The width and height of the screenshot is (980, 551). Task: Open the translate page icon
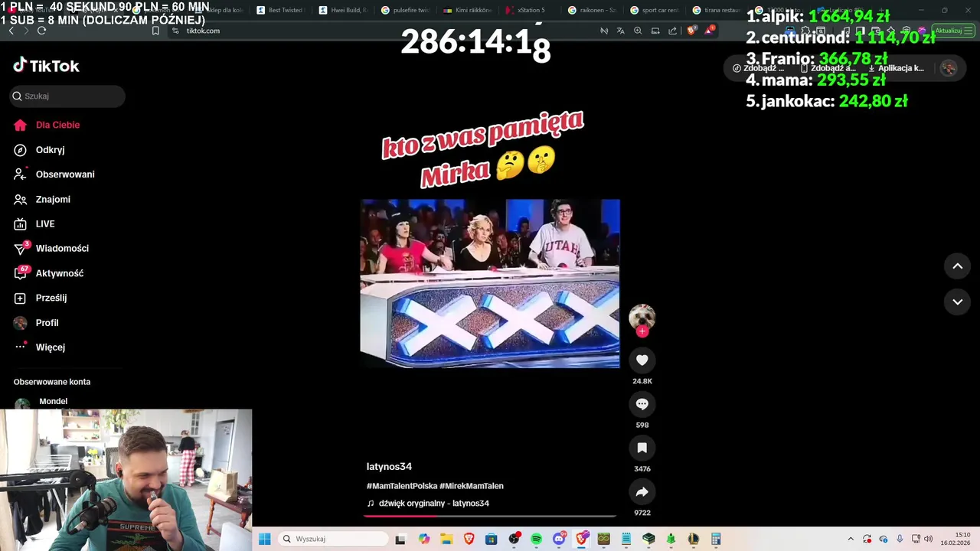(x=621, y=31)
